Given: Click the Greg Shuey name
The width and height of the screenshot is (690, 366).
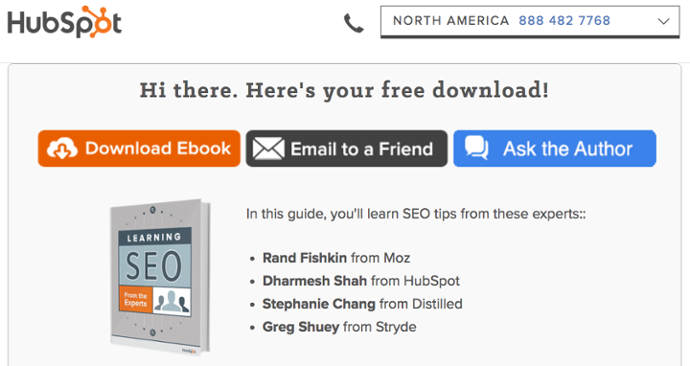Looking at the screenshot, I should tap(301, 327).
